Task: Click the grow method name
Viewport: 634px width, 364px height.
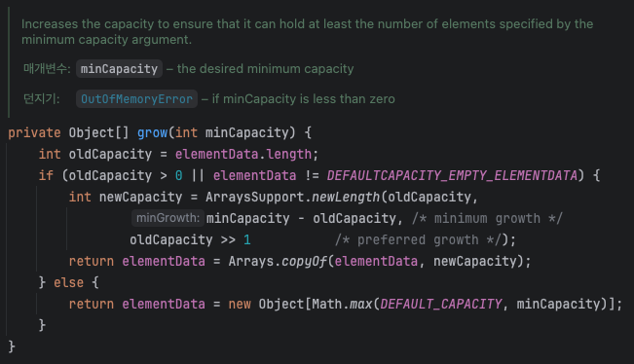Action: tap(153, 132)
